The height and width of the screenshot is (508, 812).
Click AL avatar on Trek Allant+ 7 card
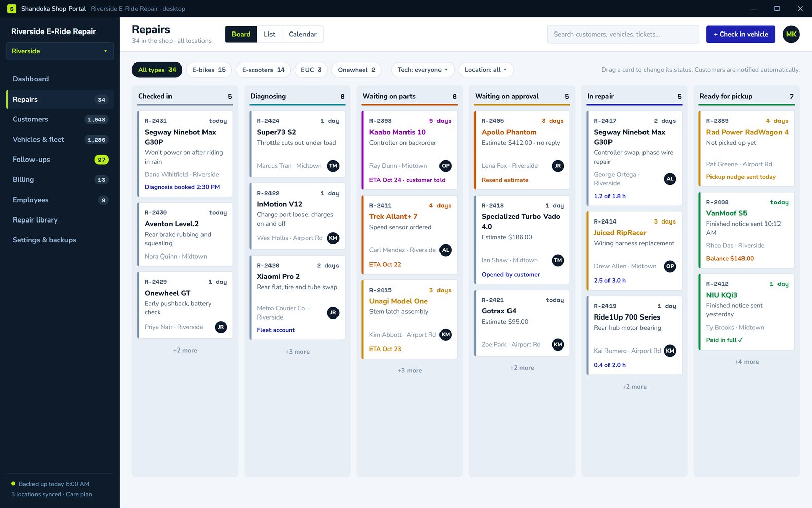(446, 250)
